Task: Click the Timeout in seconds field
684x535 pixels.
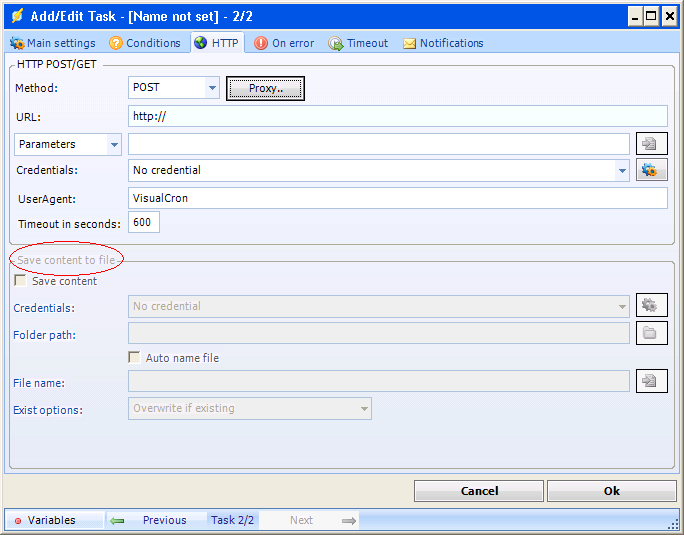Action: click(x=144, y=222)
